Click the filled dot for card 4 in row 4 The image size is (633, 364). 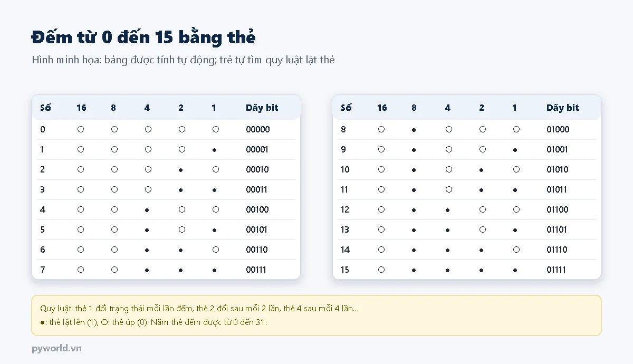pos(147,210)
